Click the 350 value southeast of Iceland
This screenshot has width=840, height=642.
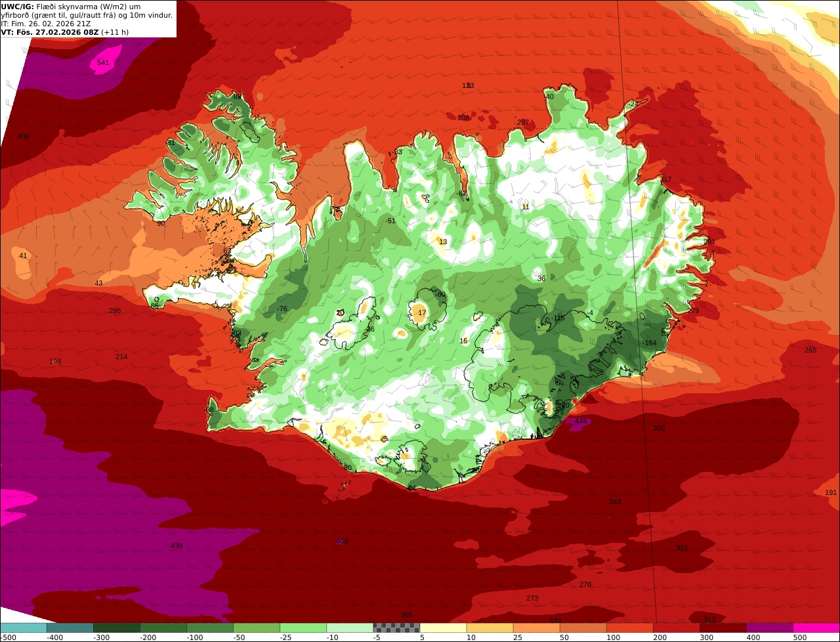click(659, 428)
